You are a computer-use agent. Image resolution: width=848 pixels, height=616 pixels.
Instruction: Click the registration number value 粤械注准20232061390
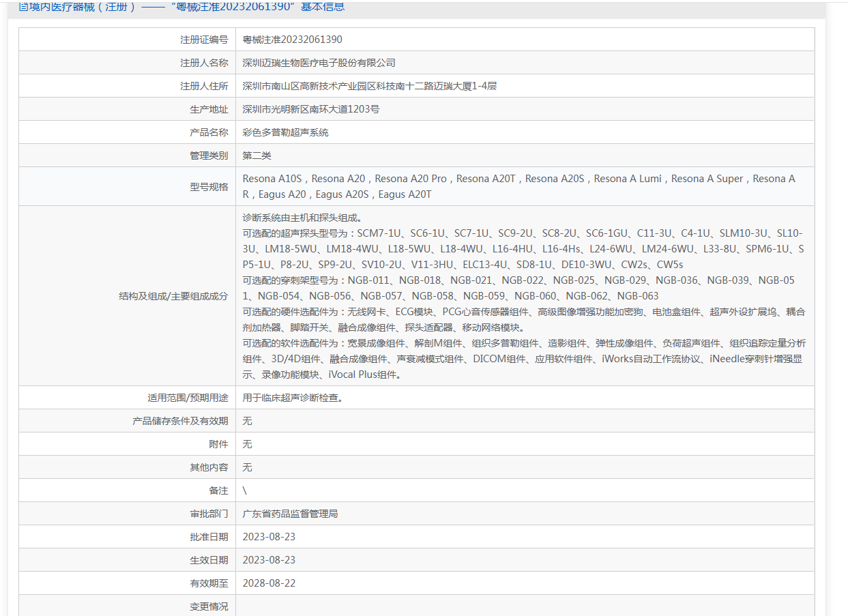292,40
